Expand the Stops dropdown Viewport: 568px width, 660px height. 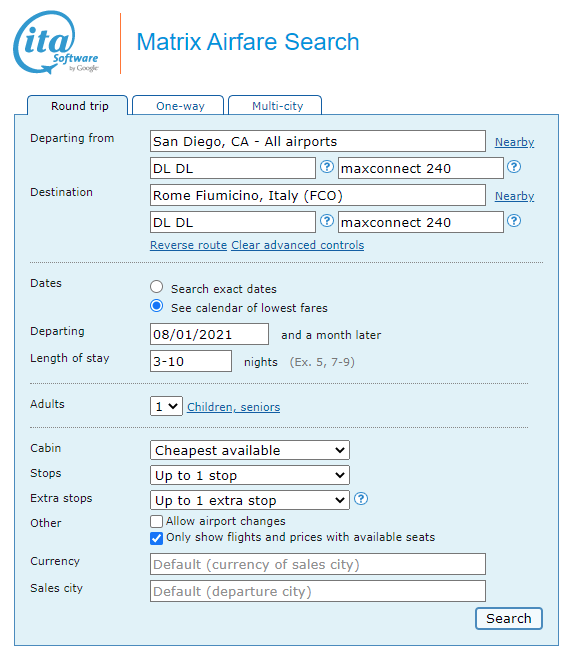point(250,475)
